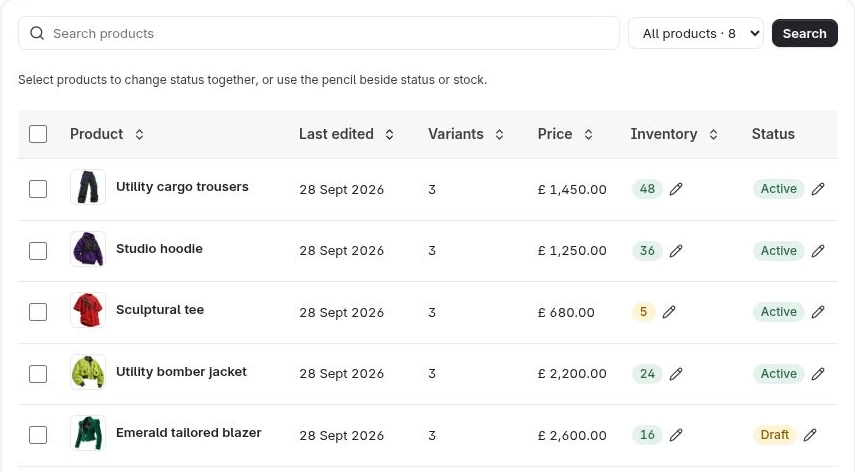Click the £ 1,250.00 price cell
The image size is (855, 472).
572,251
